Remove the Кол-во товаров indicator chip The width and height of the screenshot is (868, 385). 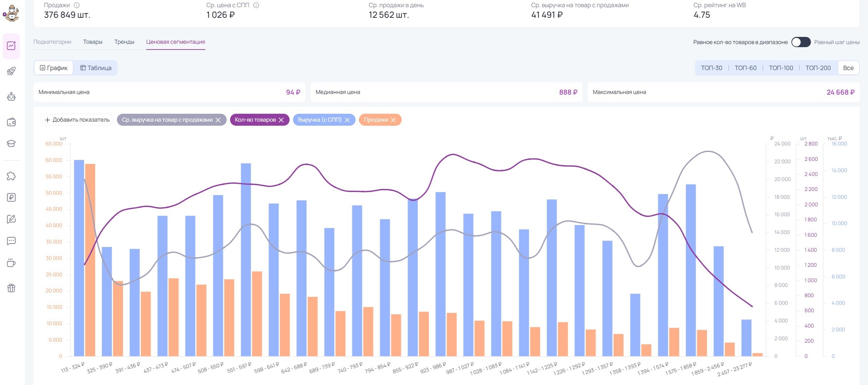[281, 120]
